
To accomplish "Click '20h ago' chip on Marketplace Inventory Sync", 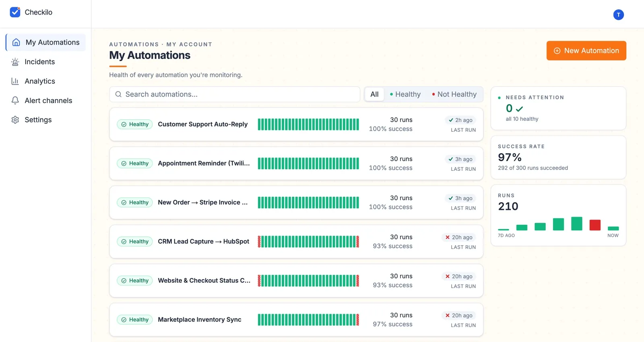I will pyautogui.click(x=459, y=315).
